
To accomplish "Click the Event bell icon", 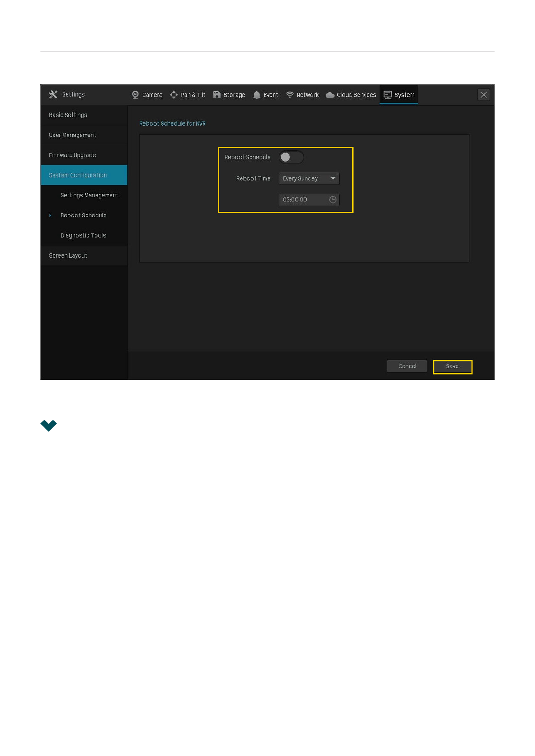I will pyautogui.click(x=256, y=95).
